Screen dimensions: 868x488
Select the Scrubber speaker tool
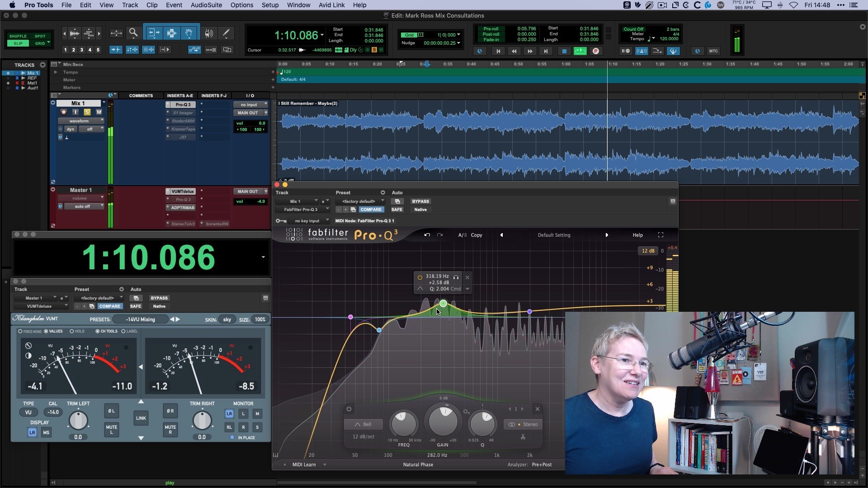208,33
